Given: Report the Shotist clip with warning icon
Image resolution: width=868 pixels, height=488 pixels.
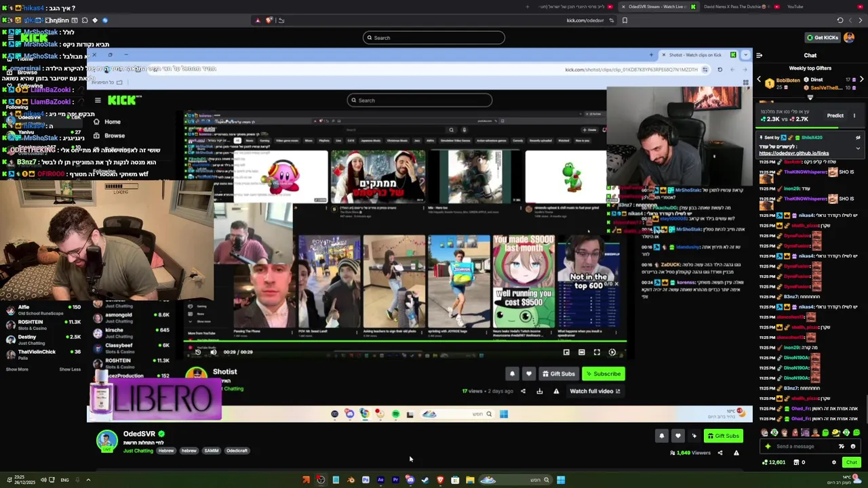Looking at the screenshot, I should pyautogui.click(x=556, y=391).
